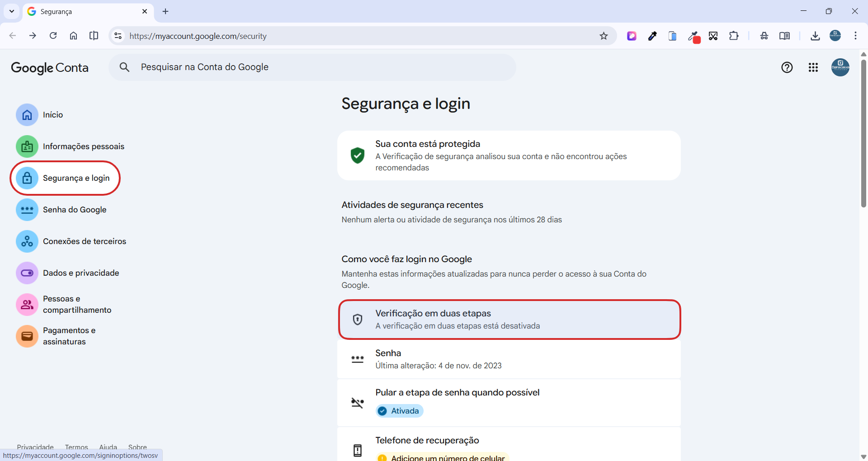Open the Google apps grid
868x461 pixels.
813,67
